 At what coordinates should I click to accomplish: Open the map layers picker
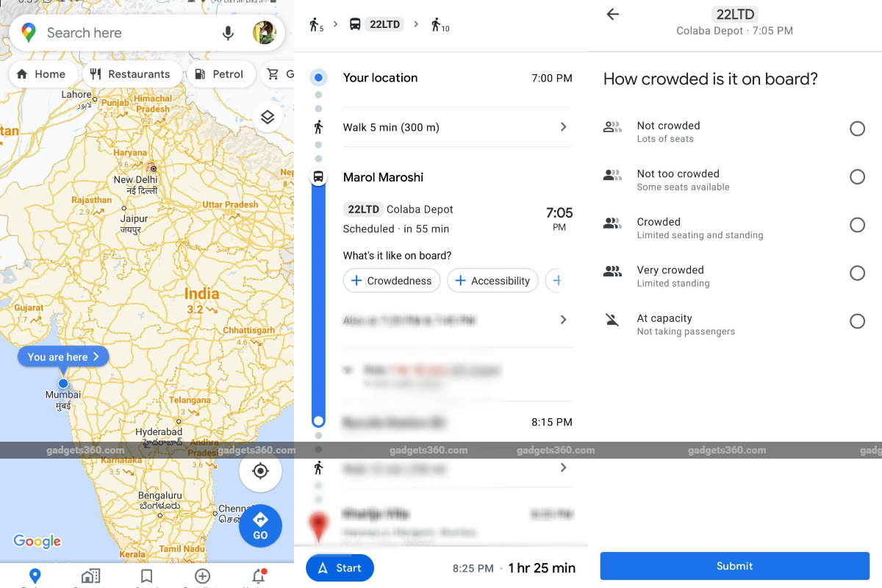(x=268, y=116)
